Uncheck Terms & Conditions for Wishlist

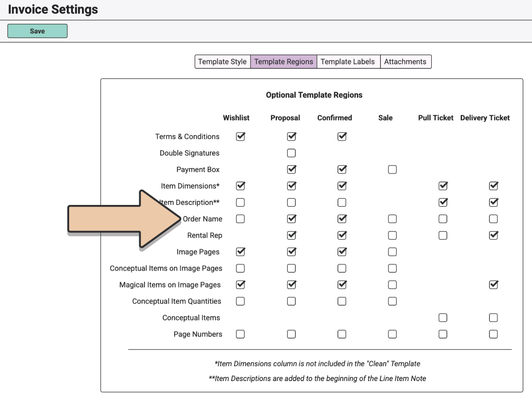click(x=240, y=137)
